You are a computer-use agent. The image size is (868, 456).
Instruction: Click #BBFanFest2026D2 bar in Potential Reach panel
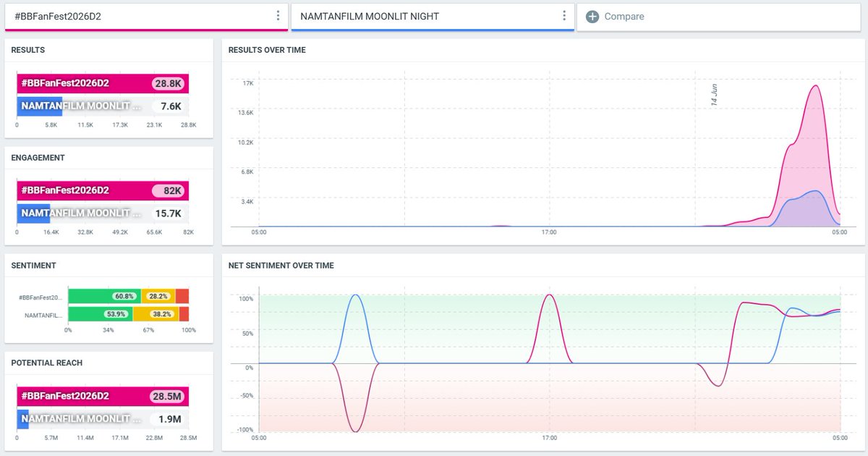(103, 397)
